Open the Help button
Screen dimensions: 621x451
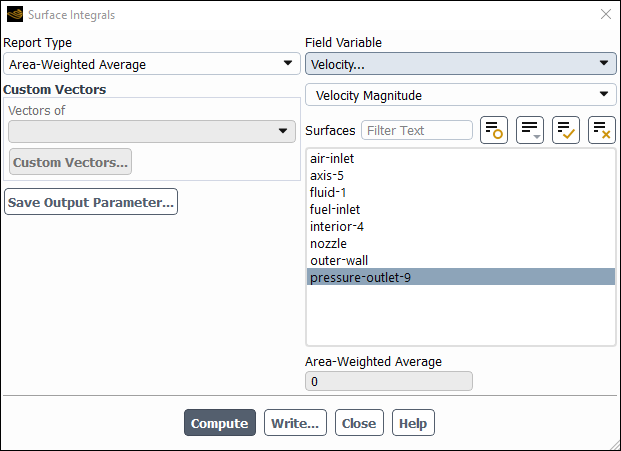(x=413, y=423)
